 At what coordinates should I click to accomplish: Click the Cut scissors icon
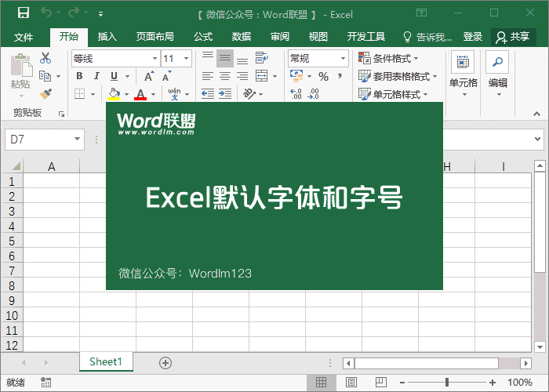pos(45,57)
